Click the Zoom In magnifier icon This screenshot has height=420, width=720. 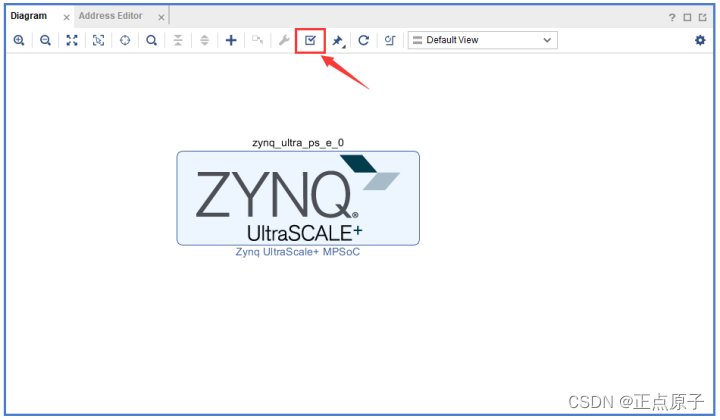tap(19, 40)
